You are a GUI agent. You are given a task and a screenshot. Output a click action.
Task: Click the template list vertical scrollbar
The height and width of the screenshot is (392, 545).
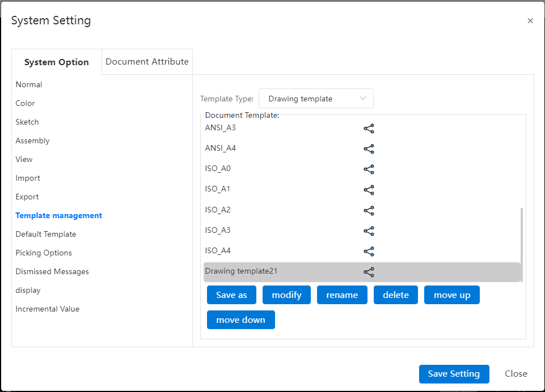[x=522, y=245]
